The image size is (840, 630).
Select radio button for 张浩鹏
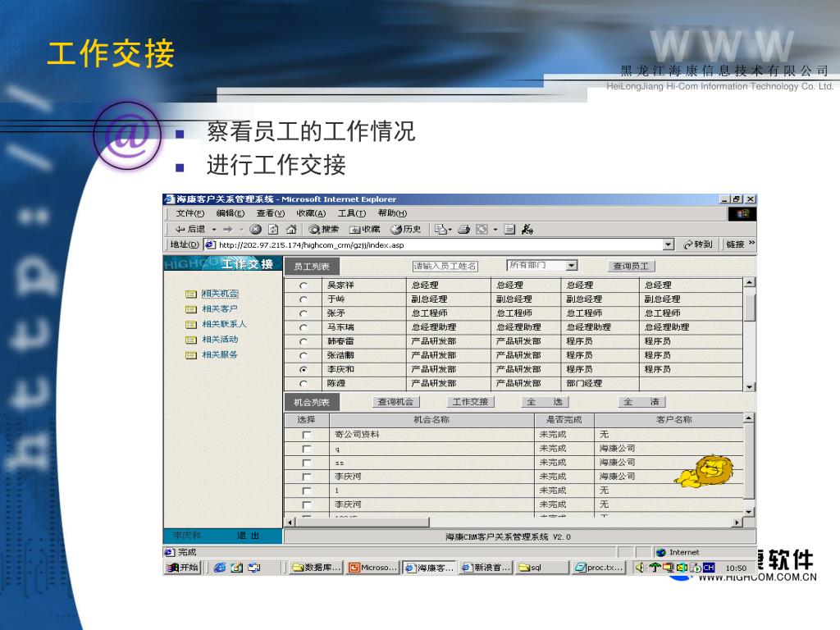tap(304, 355)
